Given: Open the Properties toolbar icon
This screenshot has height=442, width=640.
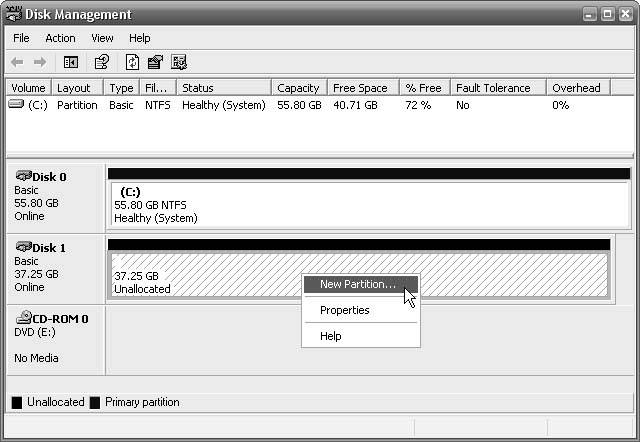Looking at the screenshot, I should tap(155, 62).
